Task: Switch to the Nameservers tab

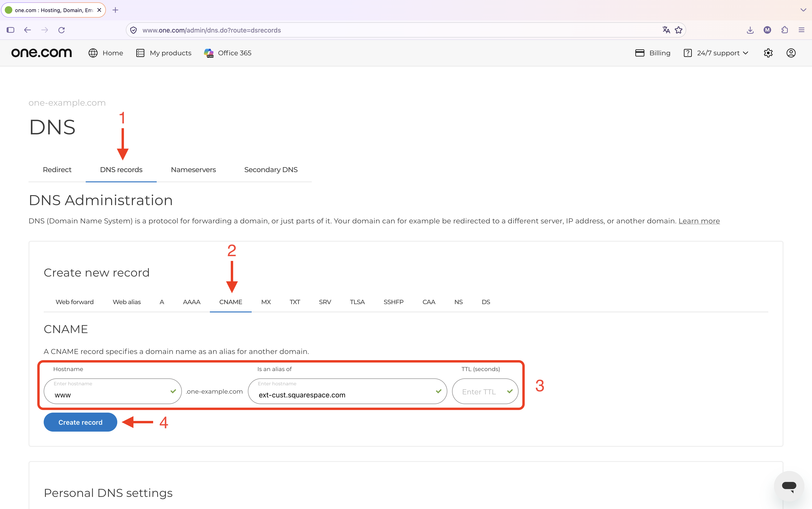Action: [193, 170]
